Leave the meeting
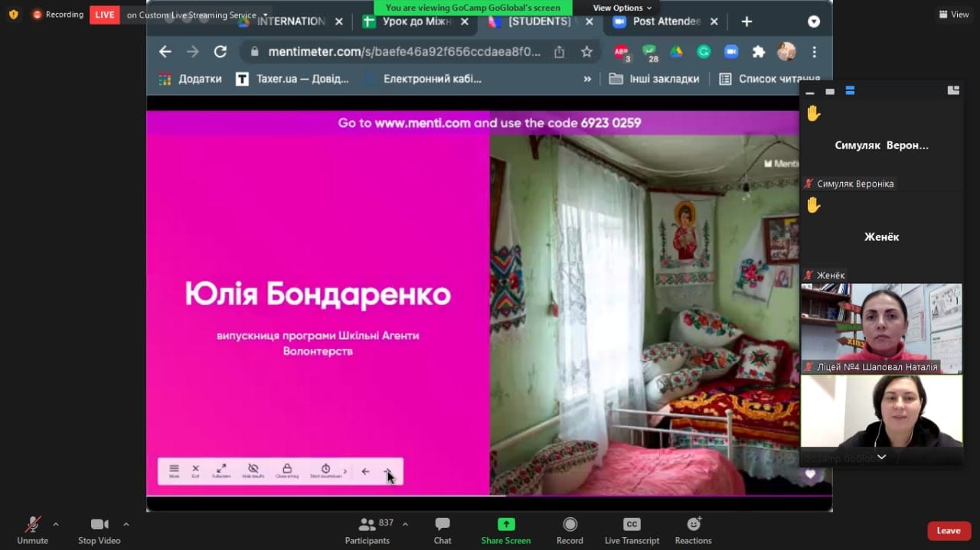The image size is (980, 550). [948, 531]
